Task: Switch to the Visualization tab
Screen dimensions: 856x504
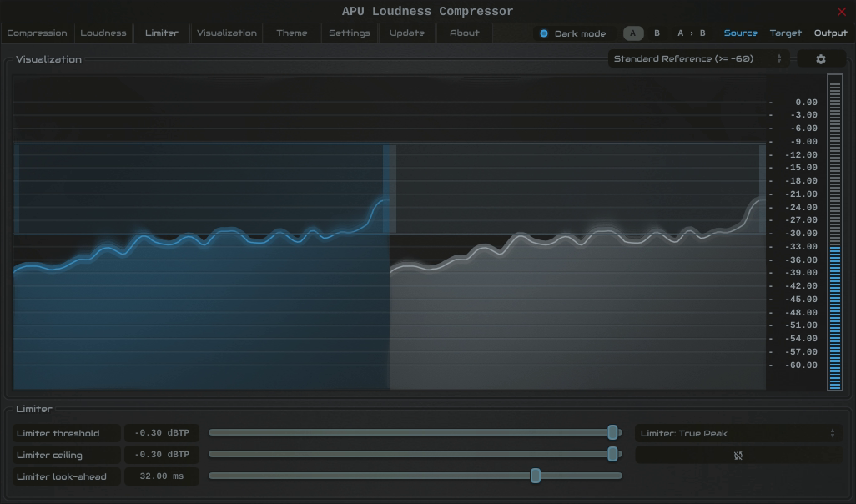Action: tap(227, 33)
